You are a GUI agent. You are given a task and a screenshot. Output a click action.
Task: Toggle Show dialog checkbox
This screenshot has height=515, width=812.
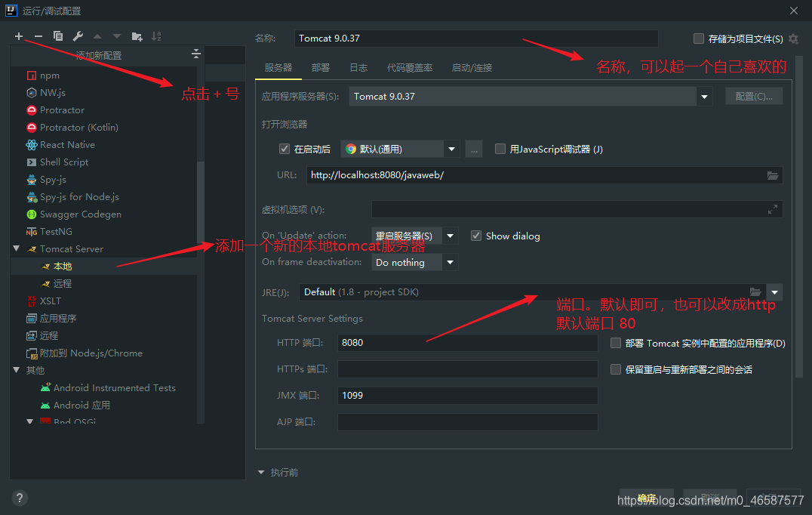476,236
